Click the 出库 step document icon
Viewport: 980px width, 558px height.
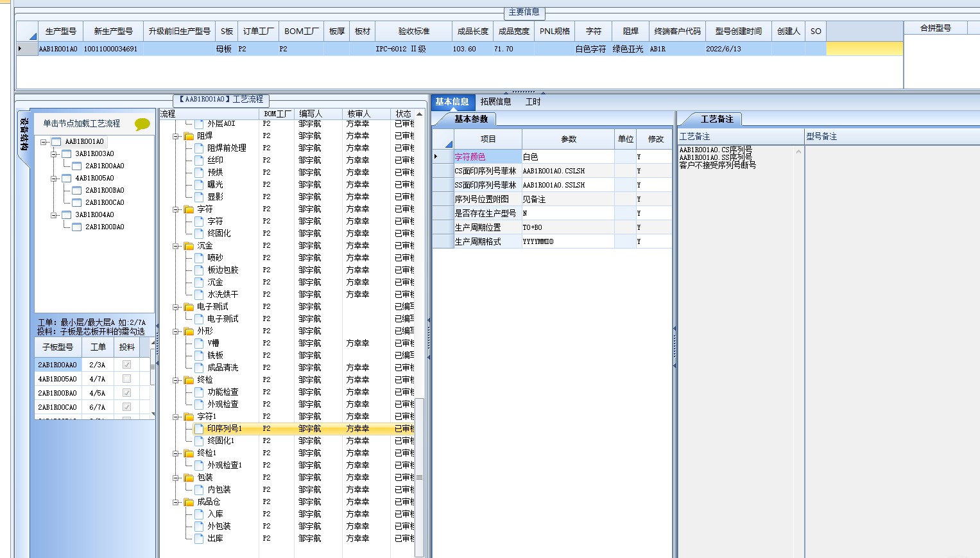199,538
